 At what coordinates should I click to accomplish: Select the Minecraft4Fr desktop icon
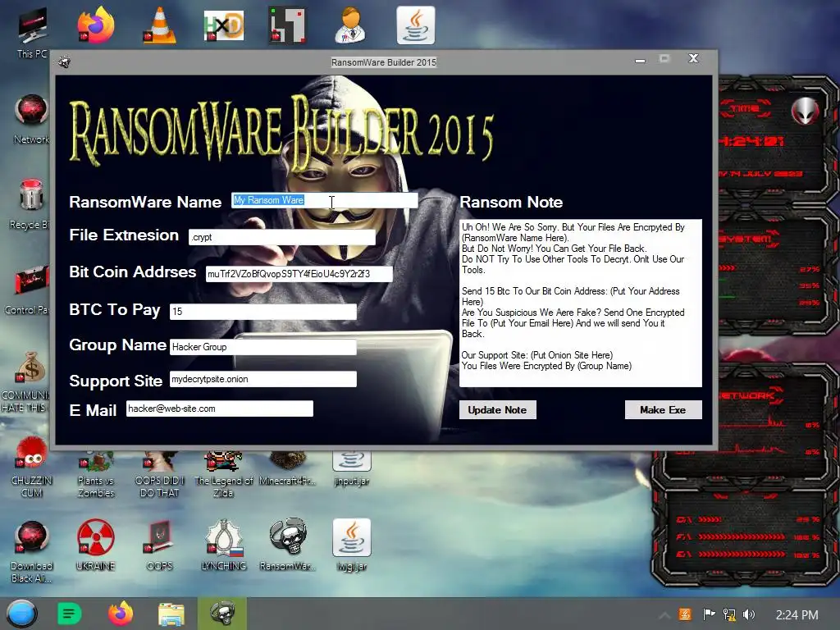tap(288, 469)
